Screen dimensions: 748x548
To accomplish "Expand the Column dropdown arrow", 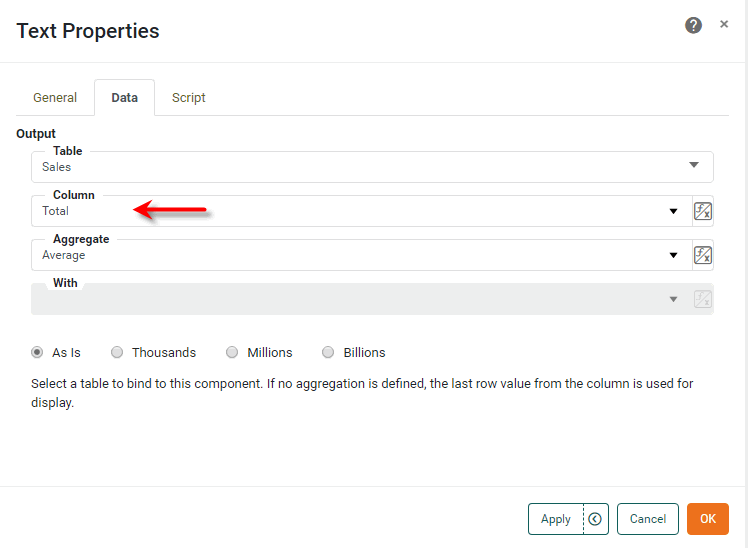I will (x=674, y=211).
